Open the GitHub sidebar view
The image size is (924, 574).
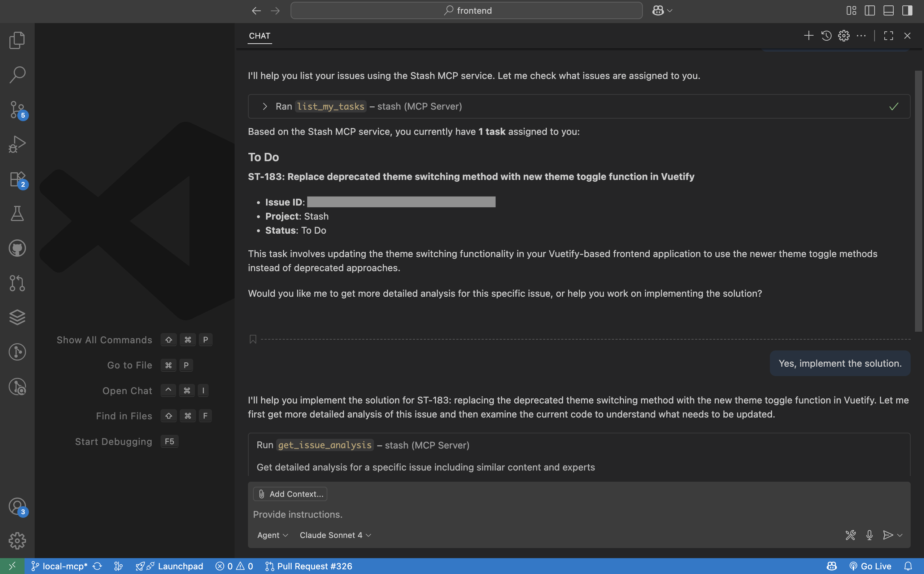(x=17, y=248)
